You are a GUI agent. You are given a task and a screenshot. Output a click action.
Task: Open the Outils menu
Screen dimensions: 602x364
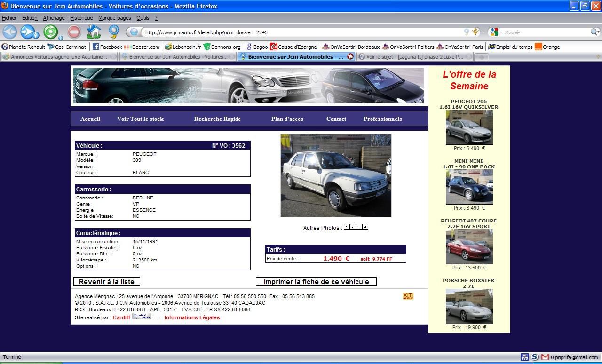[x=143, y=18]
